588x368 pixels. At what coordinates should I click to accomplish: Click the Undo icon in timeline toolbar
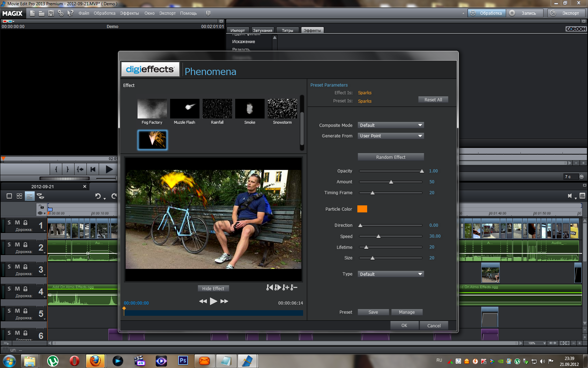(x=98, y=196)
